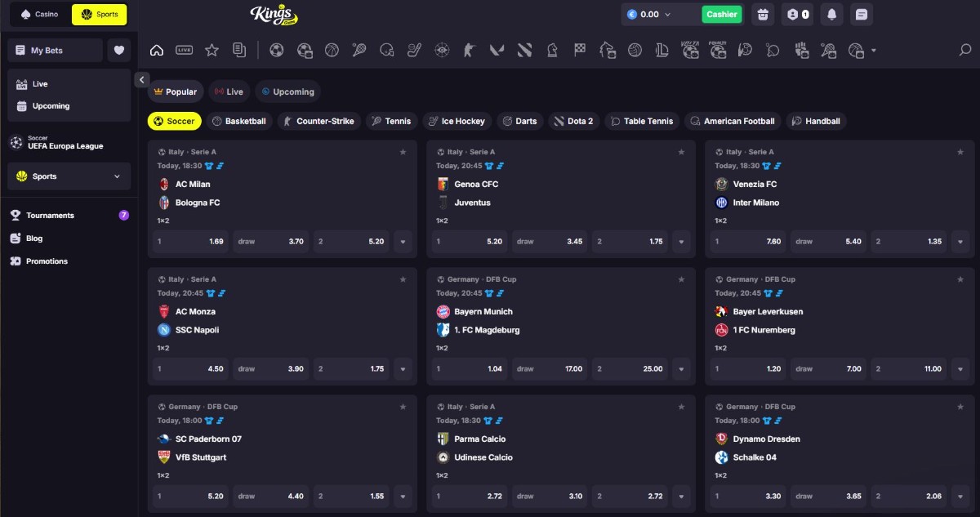Select the Ice Hockey sport chip

(457, 121)
